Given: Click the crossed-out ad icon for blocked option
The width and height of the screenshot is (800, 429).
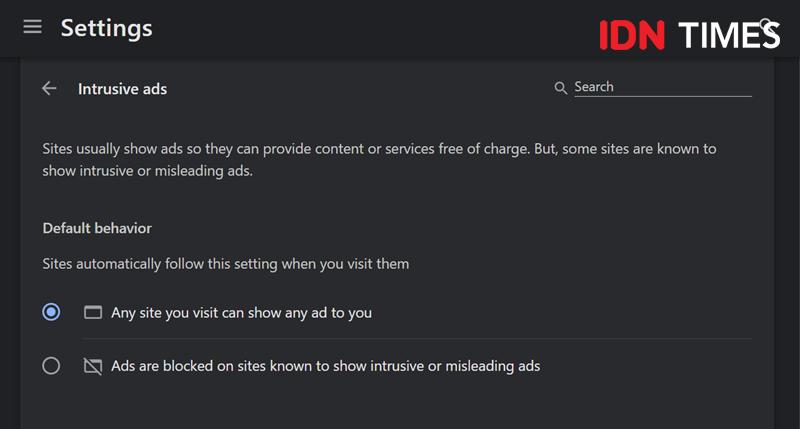Looking at the screenshot, I should tap(93, 366).
